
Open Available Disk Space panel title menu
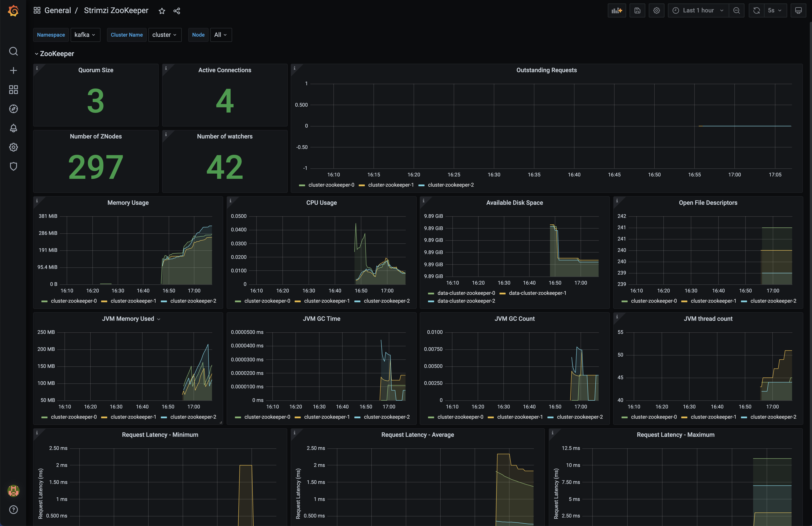tap(515, 202)
